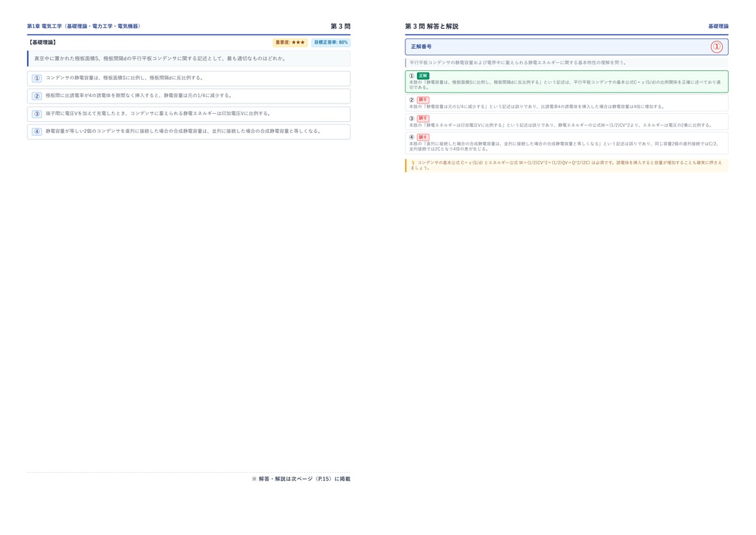Select choice text 静電容量が等しい2個のコンデンサ
The height and width of the screenshot is (535, 756).
point(184,131)
